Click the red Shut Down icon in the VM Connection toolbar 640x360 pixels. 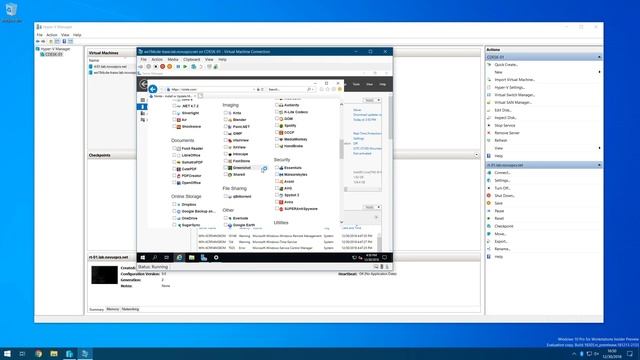coord(162,67)
